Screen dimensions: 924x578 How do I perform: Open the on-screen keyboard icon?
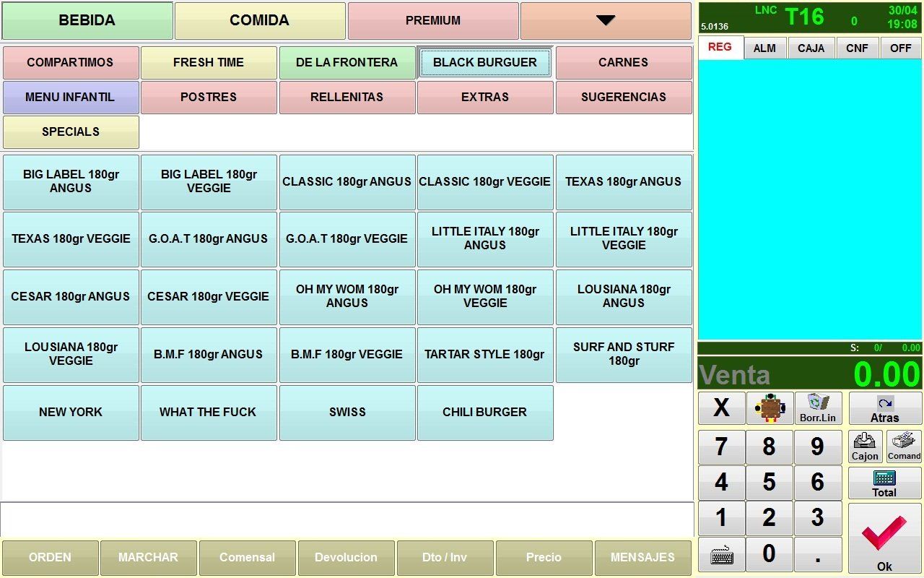click(x=722, y=555)
